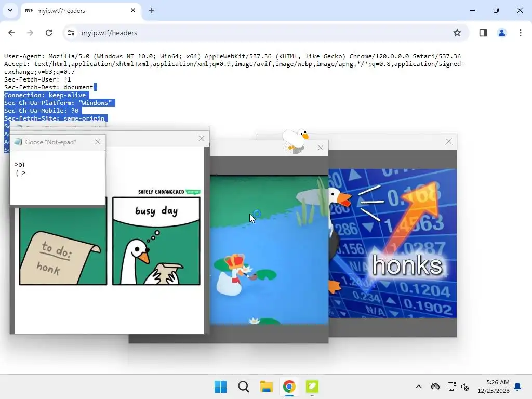
Task: Show hidden system tray icons
Action: click(419, 387)
